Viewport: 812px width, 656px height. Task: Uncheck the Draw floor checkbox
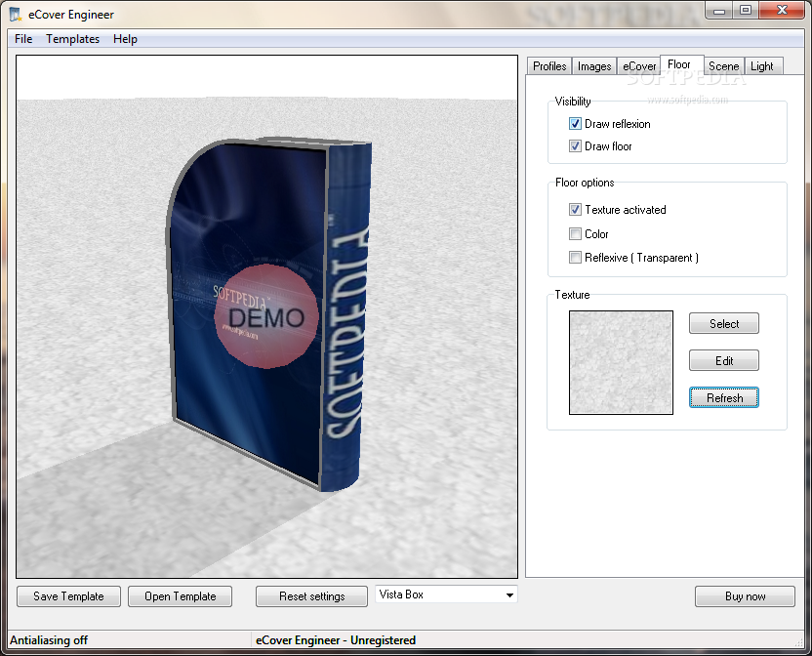575,146
